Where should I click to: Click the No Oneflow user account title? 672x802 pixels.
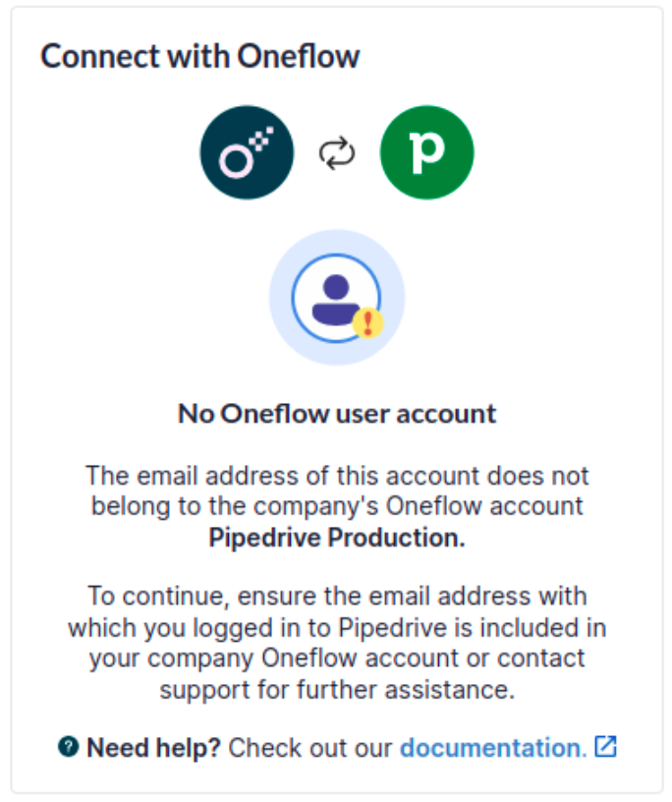pos(336,413)
